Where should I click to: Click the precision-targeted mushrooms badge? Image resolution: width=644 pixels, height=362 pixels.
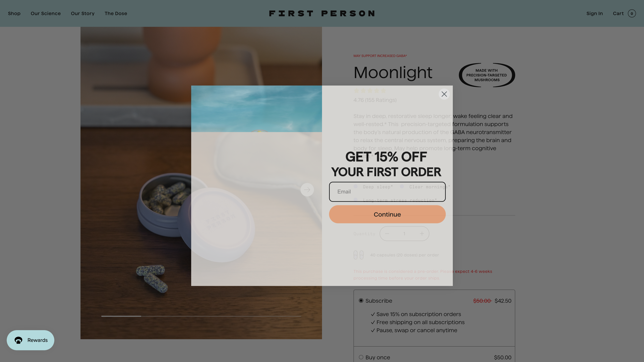(487, 75)
